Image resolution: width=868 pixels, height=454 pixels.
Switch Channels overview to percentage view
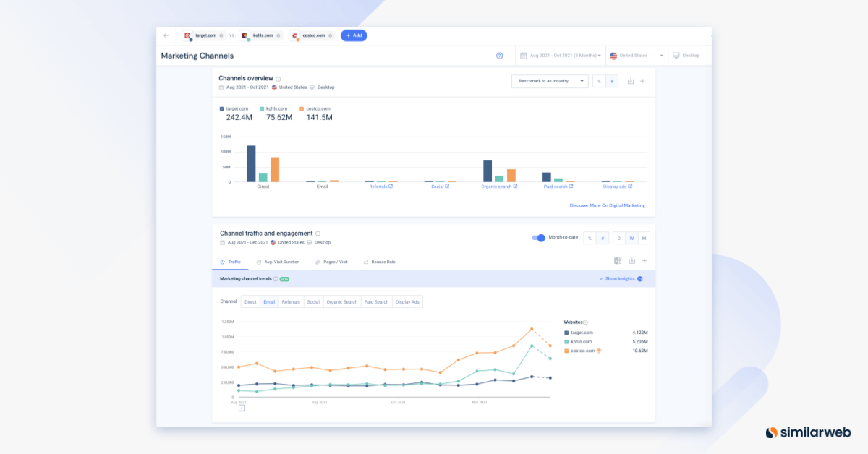(600, 81)
